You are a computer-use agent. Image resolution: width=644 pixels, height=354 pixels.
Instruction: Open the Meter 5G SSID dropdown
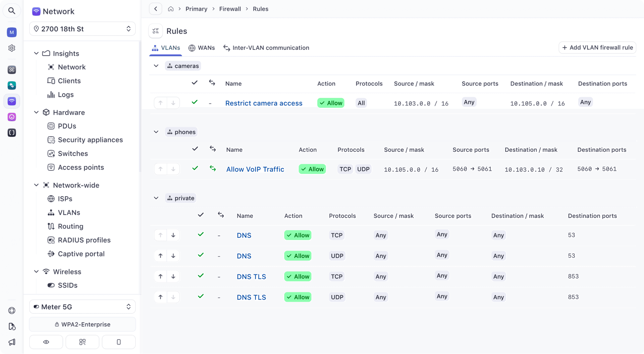point(82,306)
